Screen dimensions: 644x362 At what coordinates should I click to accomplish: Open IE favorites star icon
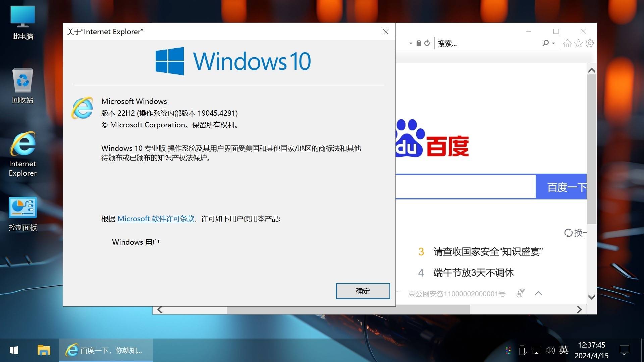(x=578, y=43)
